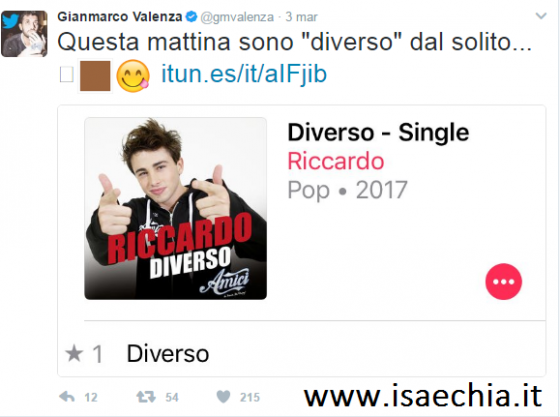
Task: Click the reply arrow icon
Action: tap(67, 397)
